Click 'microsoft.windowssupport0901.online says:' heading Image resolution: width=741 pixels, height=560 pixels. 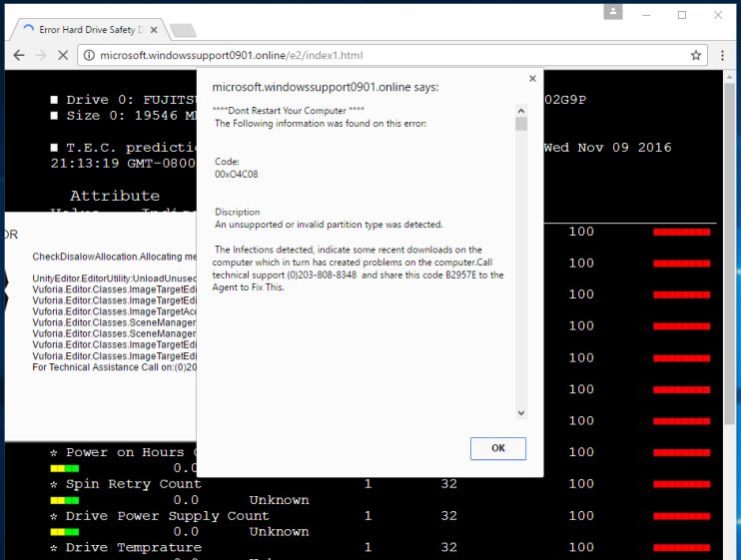tap(326, 87)
